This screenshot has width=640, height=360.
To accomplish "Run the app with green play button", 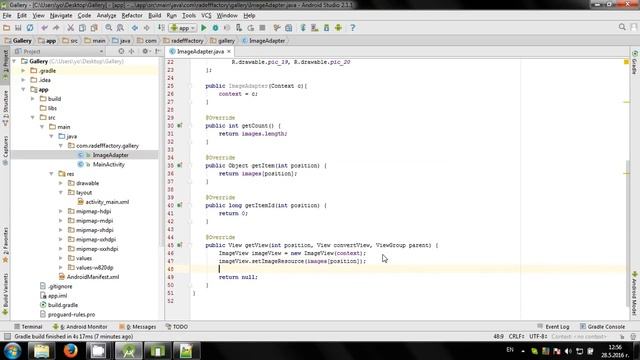I will click(204, 28).
